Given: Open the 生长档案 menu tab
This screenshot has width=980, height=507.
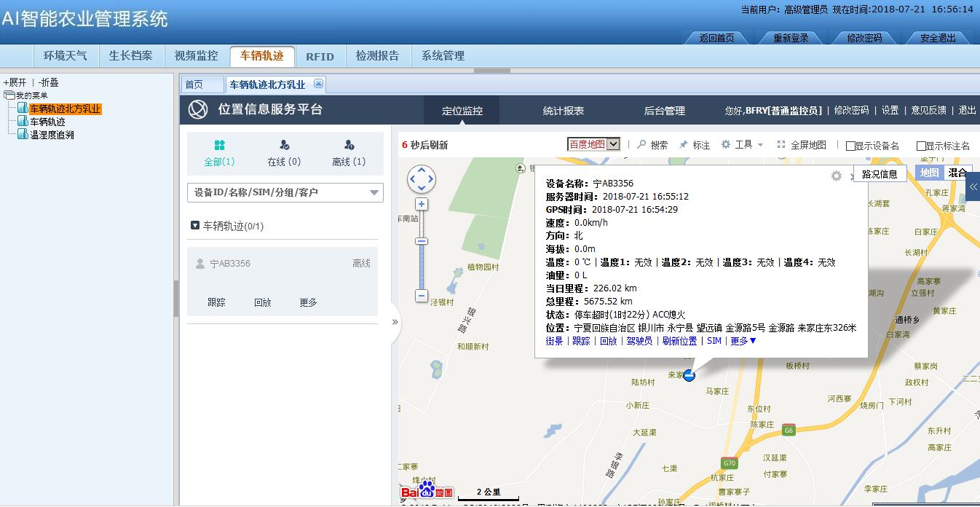Looking at the screenshot, I should point(131,56).
